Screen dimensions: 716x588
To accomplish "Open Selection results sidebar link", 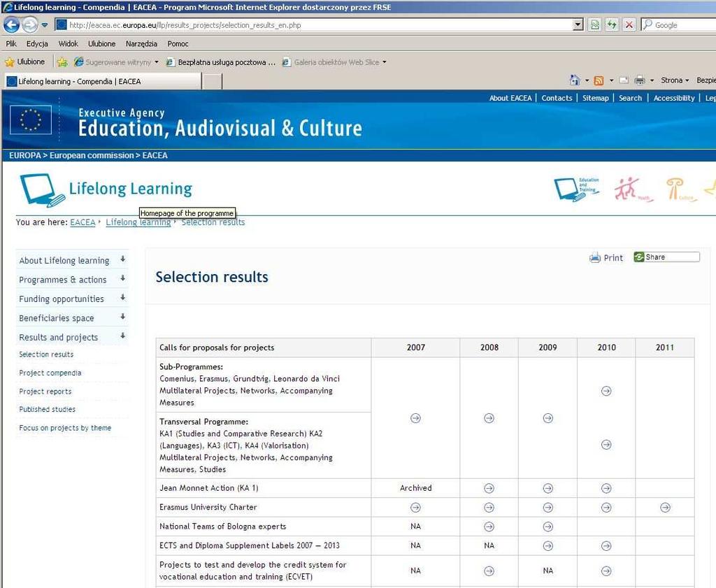I will (x=46, y=354).
